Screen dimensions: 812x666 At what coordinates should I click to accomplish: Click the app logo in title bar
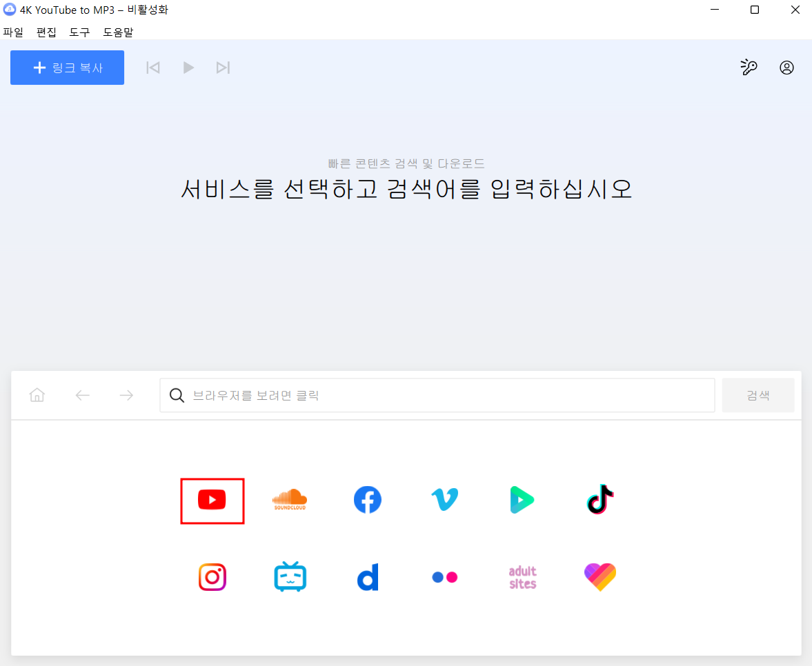click(x=10, y=10)
